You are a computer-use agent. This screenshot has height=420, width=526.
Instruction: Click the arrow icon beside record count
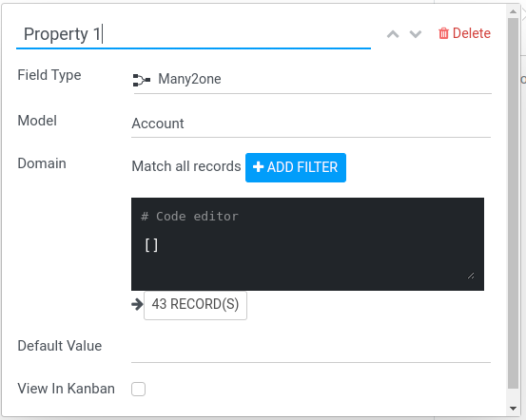click(x=137, y=304)
